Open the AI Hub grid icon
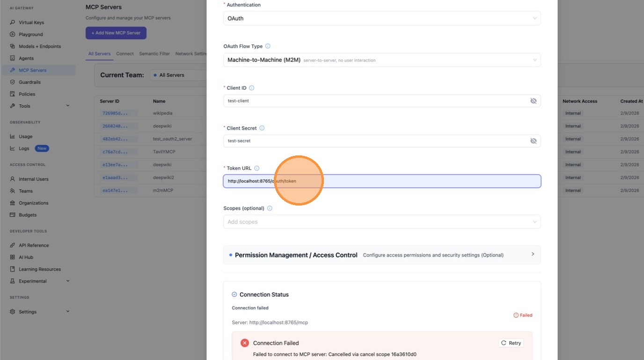Screen dimensions: 644x360 point(13,257)
